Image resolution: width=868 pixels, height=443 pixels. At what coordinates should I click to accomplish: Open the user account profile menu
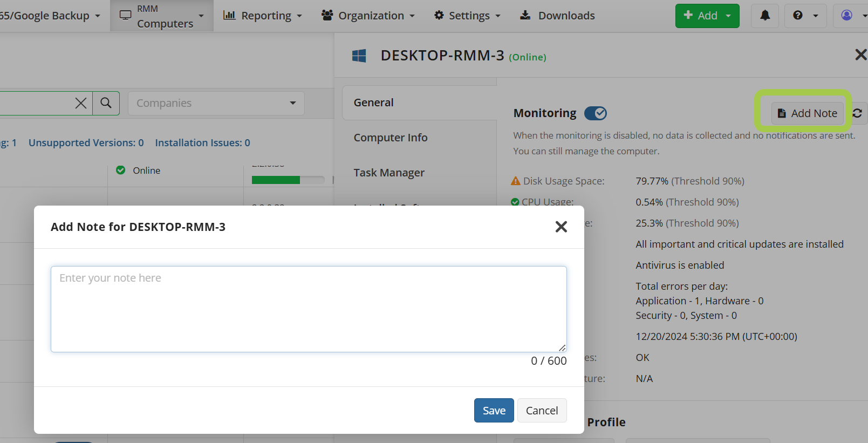point(851,16)
